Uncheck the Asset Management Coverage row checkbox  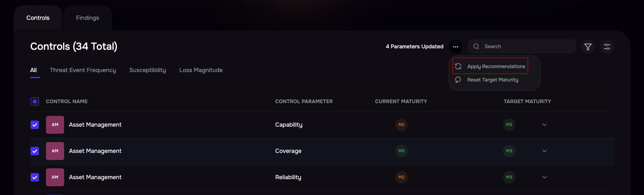[35, 151]
